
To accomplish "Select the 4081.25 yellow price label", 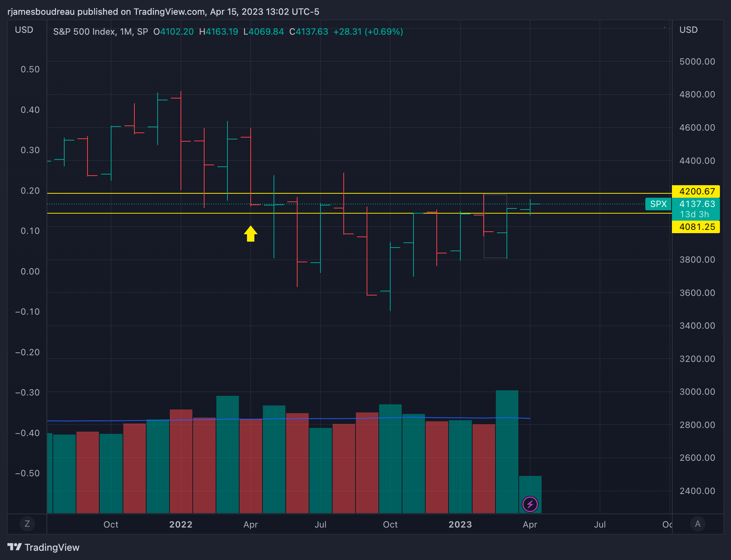I will 696,227.
